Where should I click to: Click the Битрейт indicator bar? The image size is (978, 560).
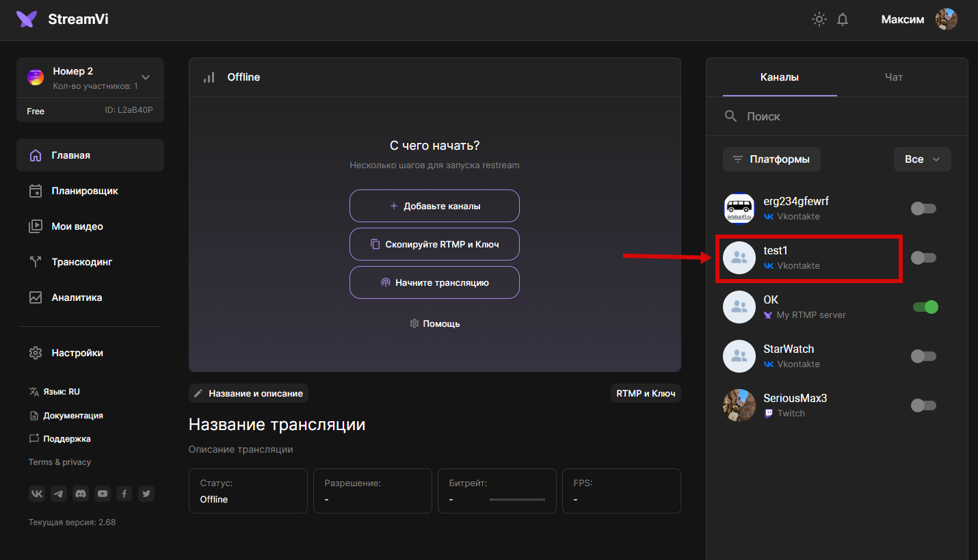(517, 500)
